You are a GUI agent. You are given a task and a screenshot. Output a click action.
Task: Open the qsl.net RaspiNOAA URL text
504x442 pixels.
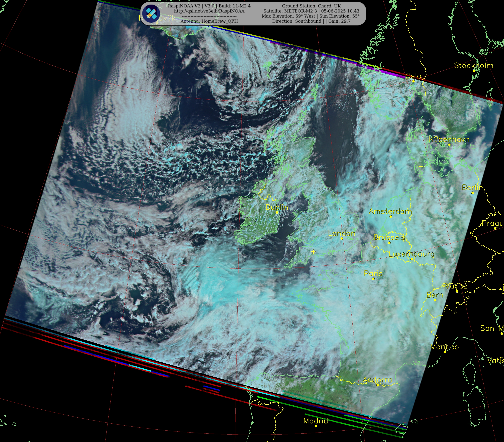(x=209, y=11)
